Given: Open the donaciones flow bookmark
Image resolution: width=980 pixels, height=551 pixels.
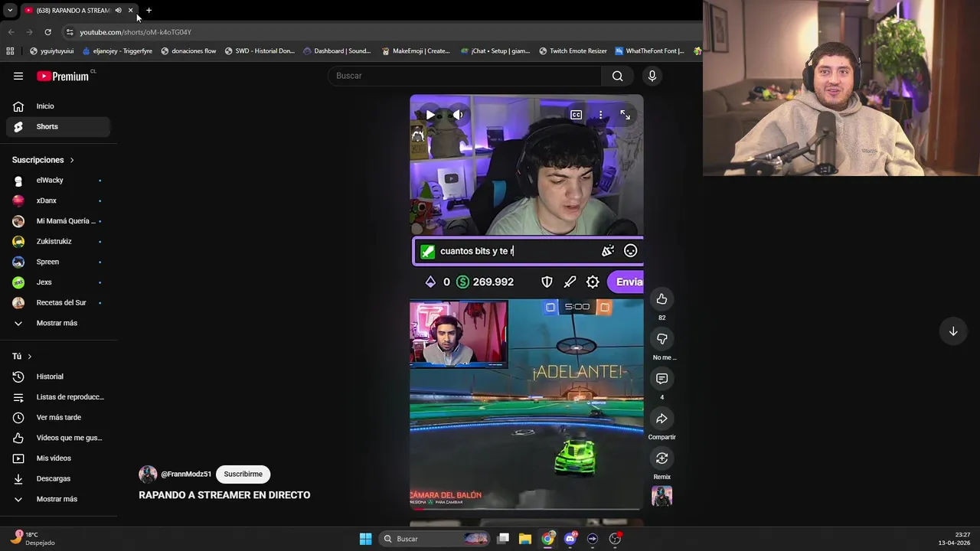Looking at the screenshot, I should point(188,51).
